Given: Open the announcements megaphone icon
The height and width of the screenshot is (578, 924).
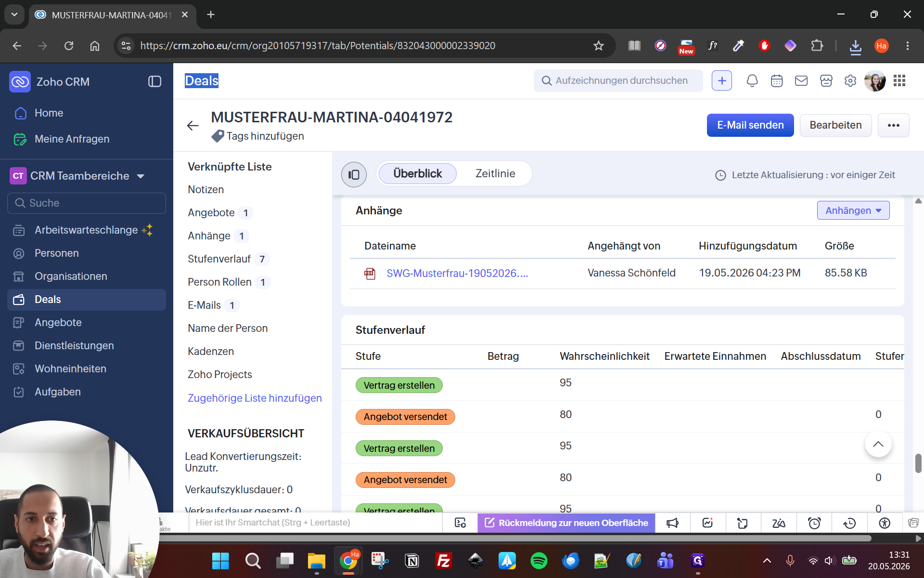Looking at the screenshot, I should click(672, 523).
